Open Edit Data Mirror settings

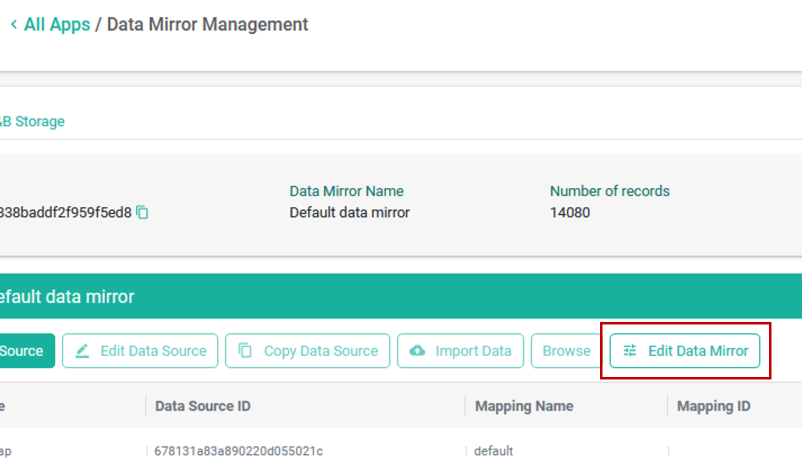pyautogui.click(x=685, y=351)
